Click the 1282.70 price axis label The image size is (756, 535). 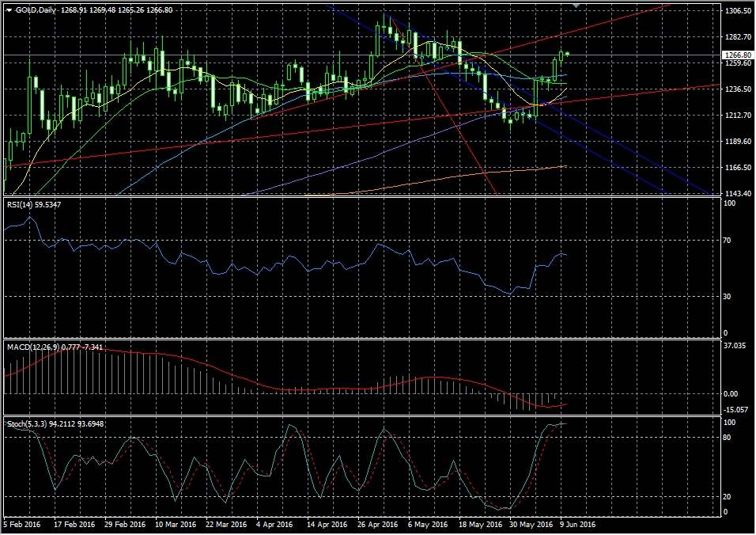coord(738,37)
